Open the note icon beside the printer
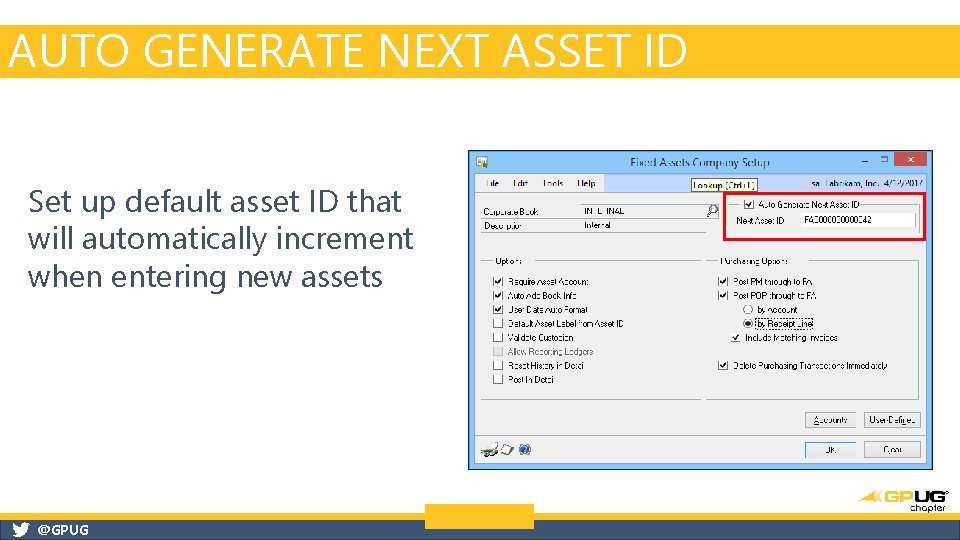960x540 pixels. tap(508, 449)
